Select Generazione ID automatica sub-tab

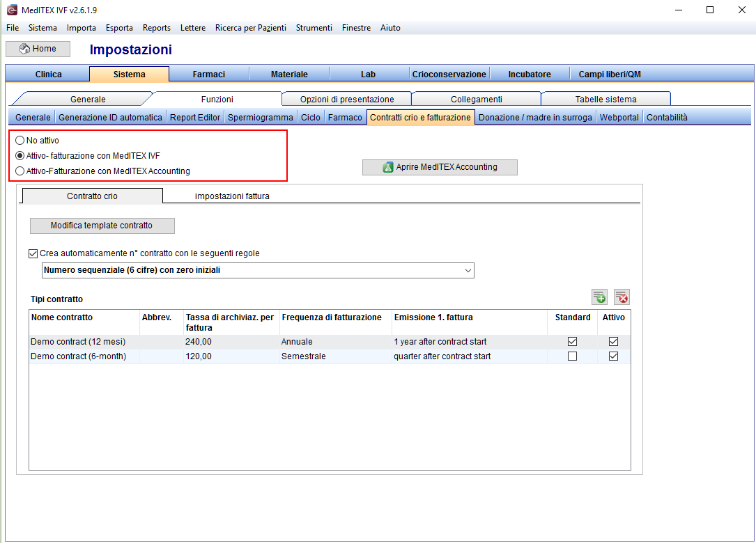pos(110,118)
